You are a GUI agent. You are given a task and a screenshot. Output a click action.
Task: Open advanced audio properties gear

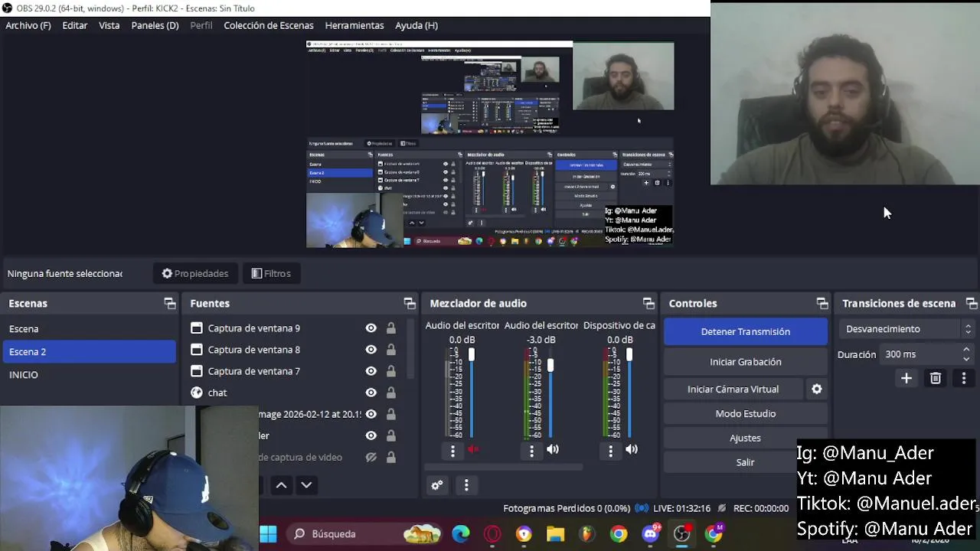tap(437, 484)
